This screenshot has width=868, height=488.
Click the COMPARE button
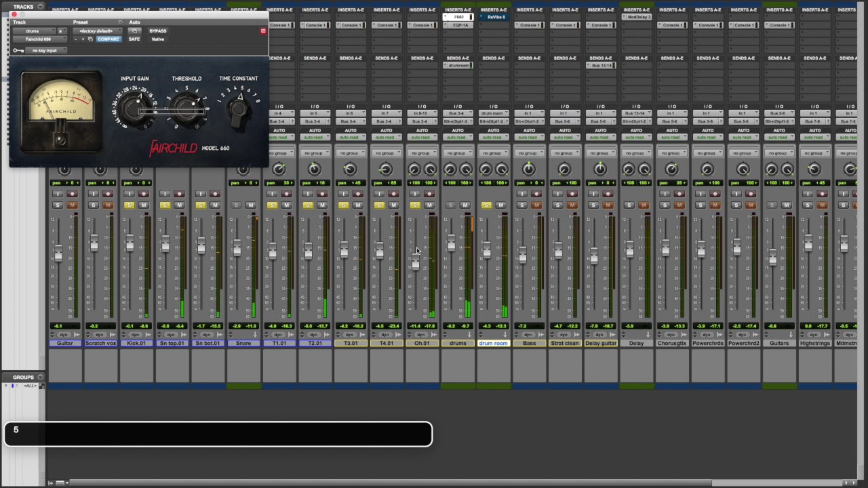pos(108,39)
